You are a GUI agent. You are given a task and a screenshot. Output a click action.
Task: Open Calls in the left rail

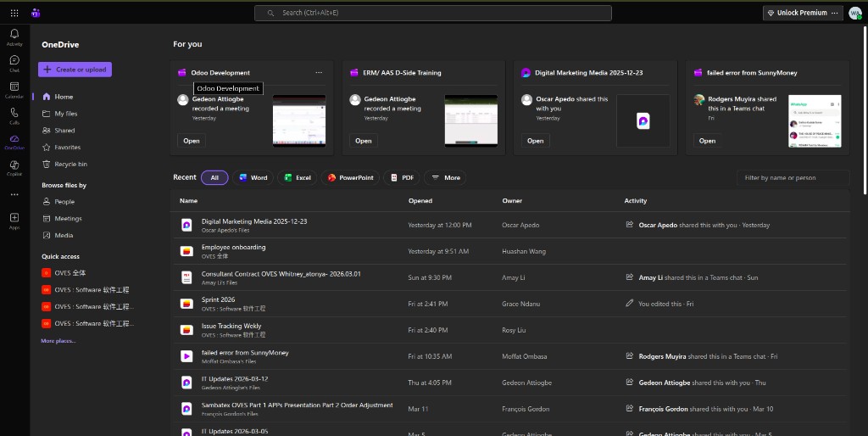[14, 116]
